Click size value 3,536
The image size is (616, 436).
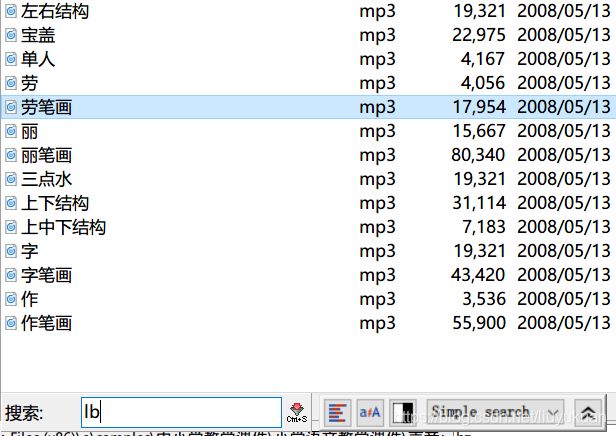(484, 299)
